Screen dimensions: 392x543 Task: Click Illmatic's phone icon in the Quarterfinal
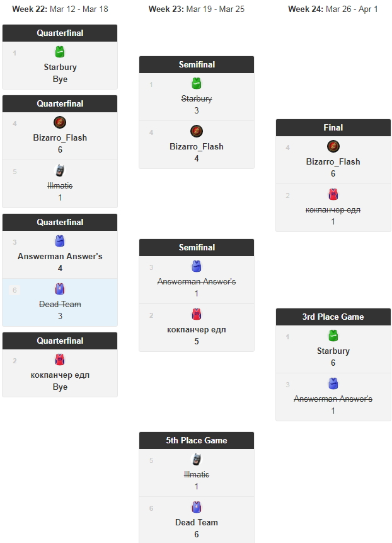60,171
